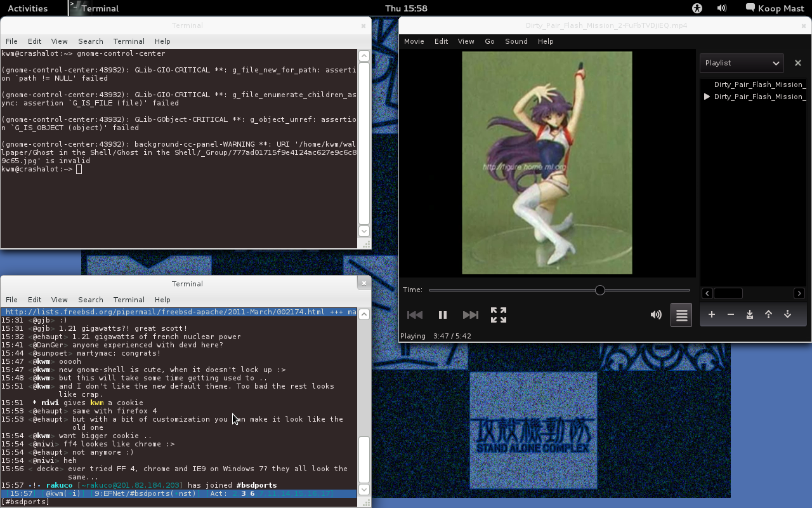Open the Movie menu in player

(x=414, y=41)
